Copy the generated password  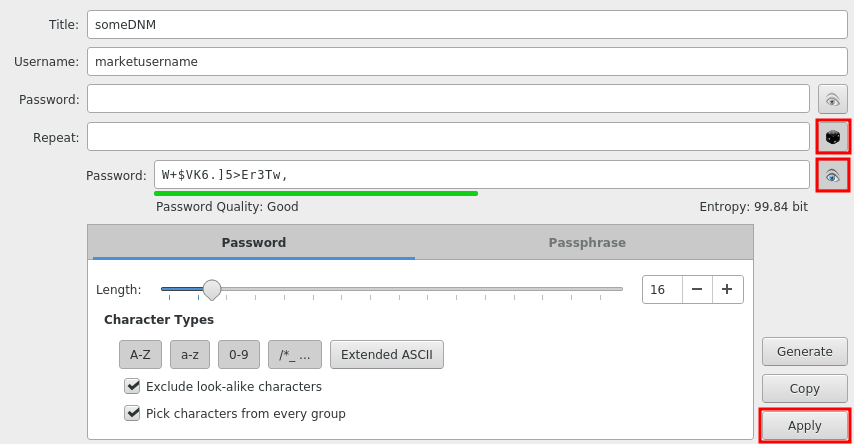click(x=804, y=388)
